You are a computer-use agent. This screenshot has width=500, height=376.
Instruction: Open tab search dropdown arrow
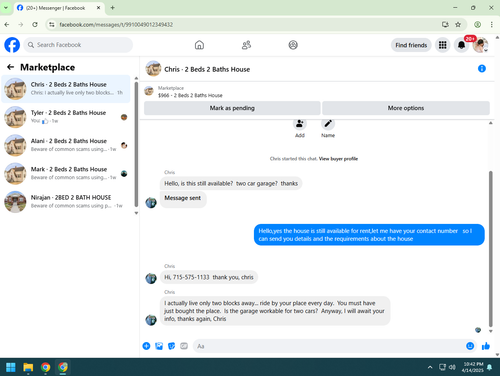coord(6,8)
